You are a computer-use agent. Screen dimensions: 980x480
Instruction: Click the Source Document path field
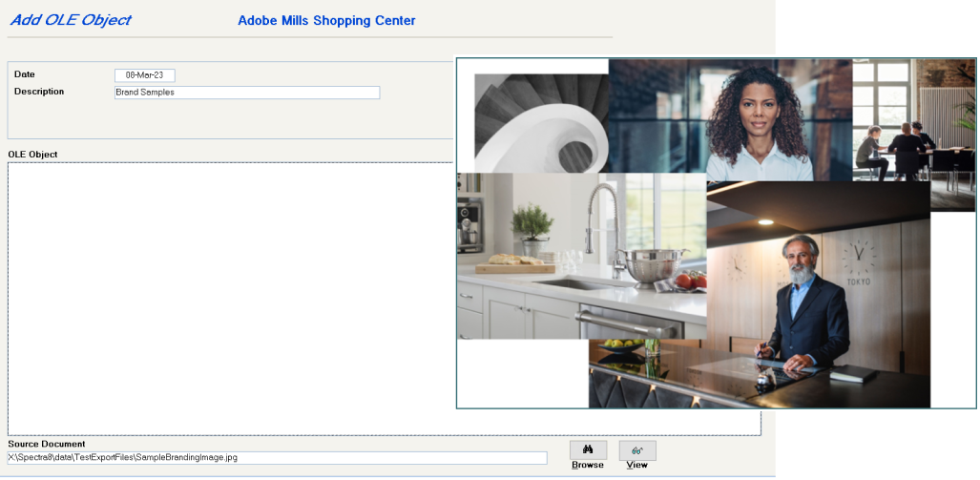277,458
